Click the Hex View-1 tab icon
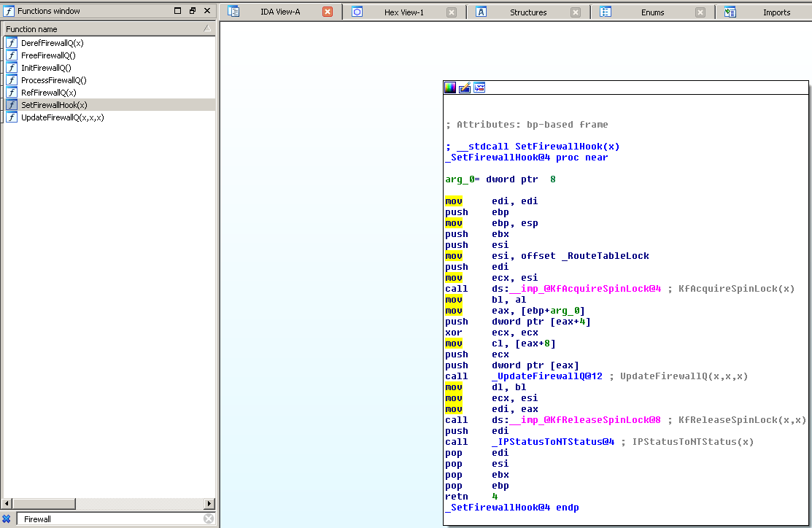This screenshot has width=812, height=528. (x=357, y=12)
